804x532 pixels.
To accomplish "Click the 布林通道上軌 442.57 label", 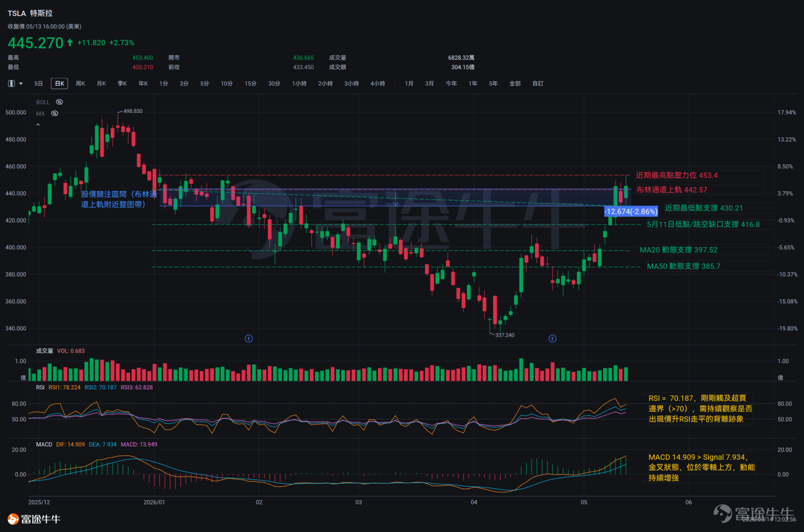I will [x=671, y=189].
